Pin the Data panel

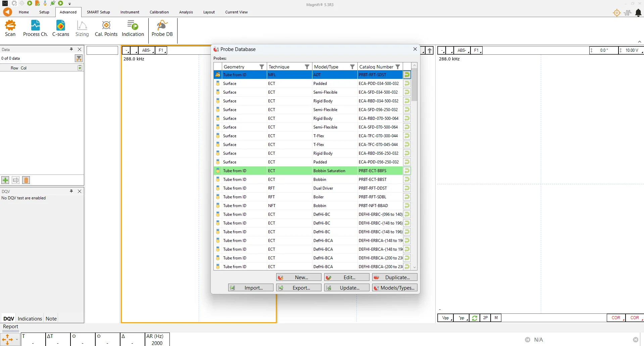71,49
